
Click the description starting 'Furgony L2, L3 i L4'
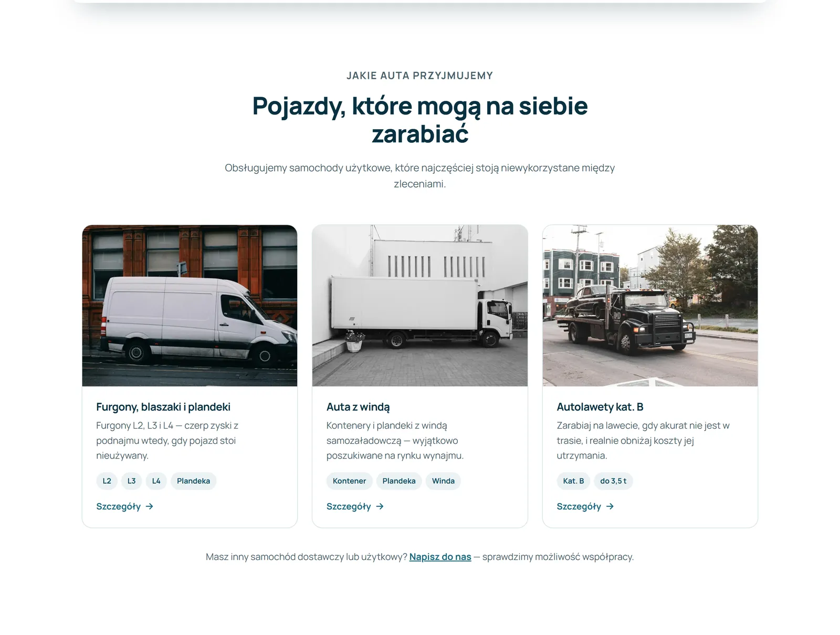[167, 440]
